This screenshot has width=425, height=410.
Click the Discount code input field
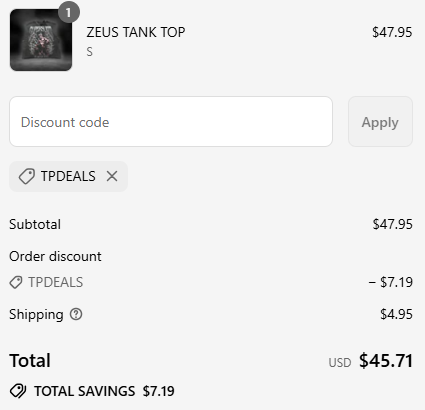pos(171,122)
